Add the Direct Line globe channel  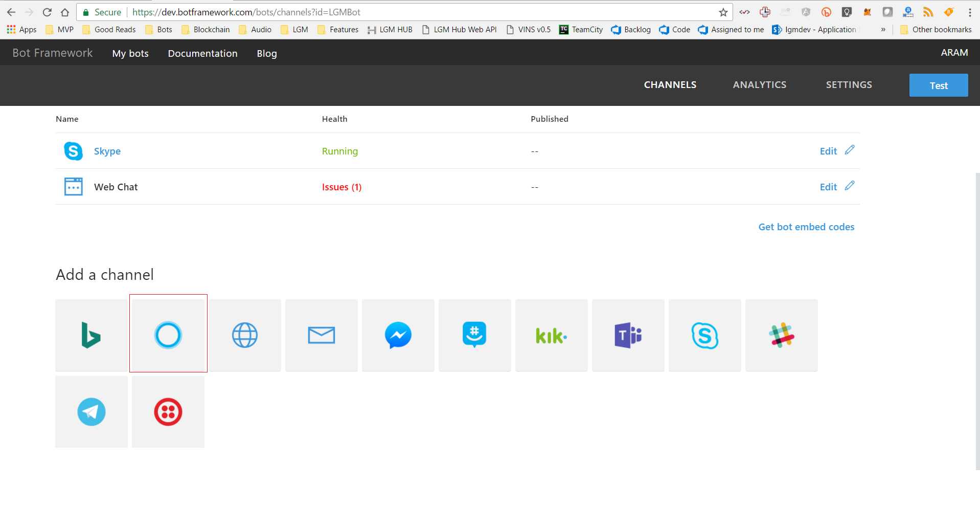[245, 335]
